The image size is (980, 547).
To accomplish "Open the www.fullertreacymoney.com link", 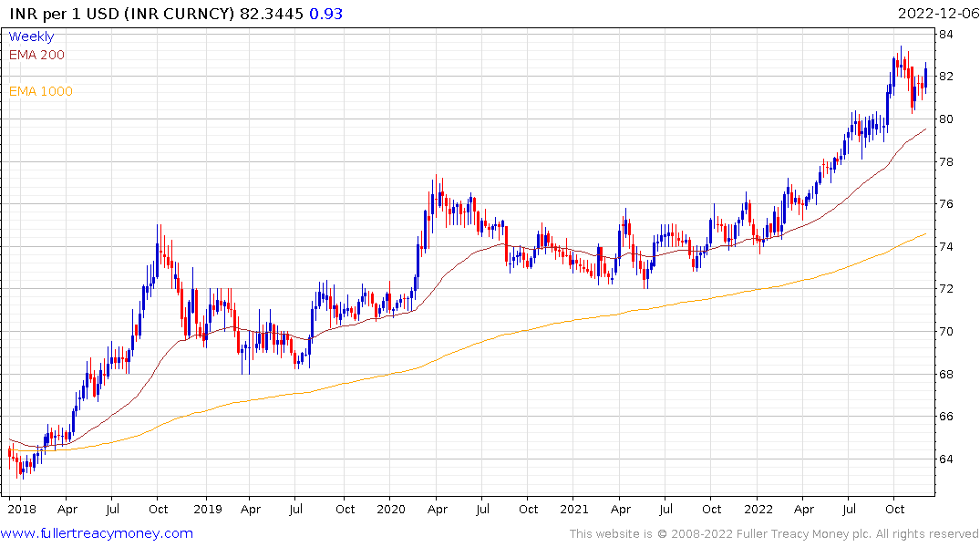I will 97,534.
